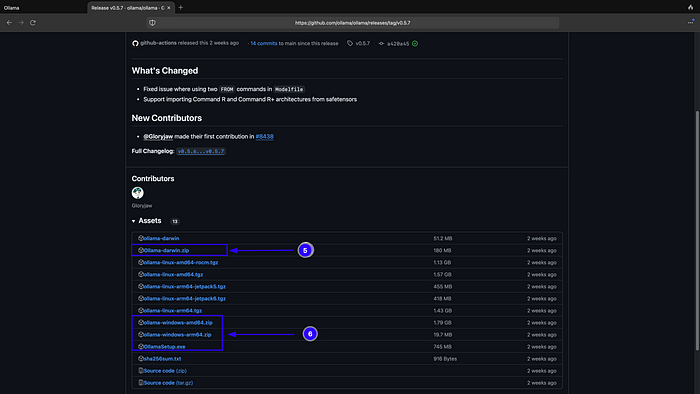Screen dimensions: 700x394
Task: Click the 180 MB size of Ollama-darwin.zip
Action: point(442,251)
